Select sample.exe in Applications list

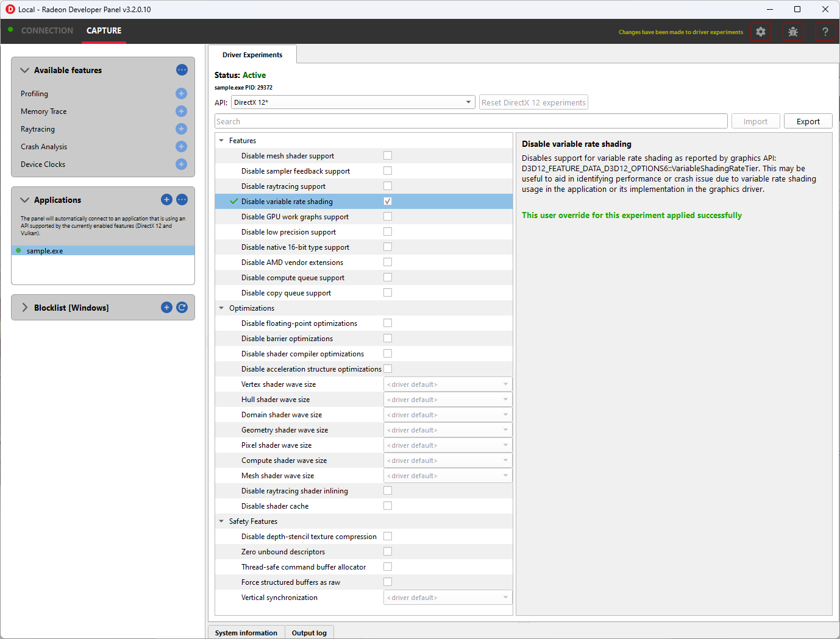[x=44, y=250]
